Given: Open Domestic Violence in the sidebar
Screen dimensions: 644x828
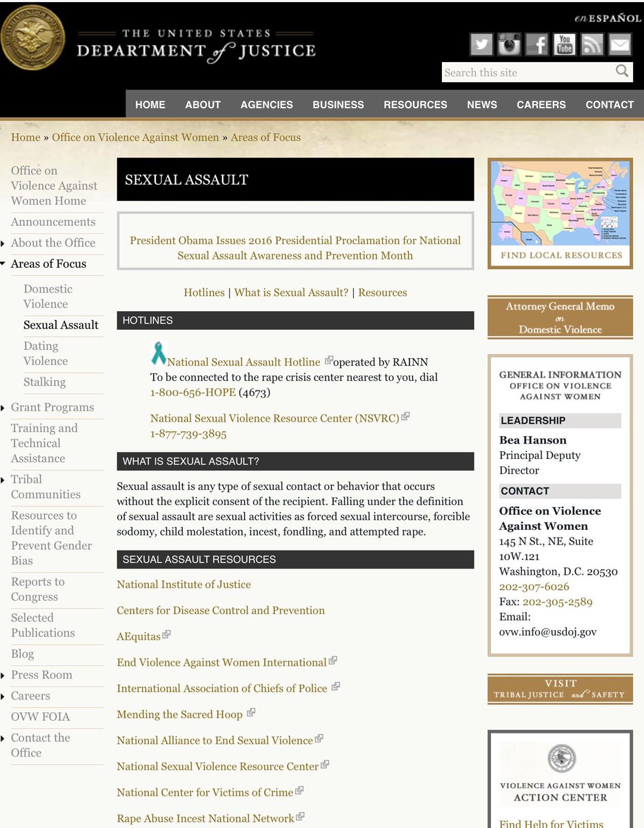Looking at the screenshot, I should point(48,297).
